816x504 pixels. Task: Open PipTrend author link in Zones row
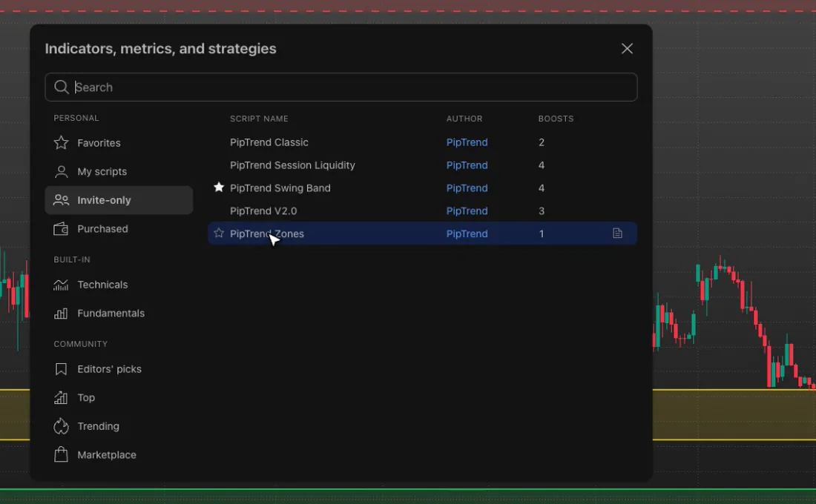point(467,234)
